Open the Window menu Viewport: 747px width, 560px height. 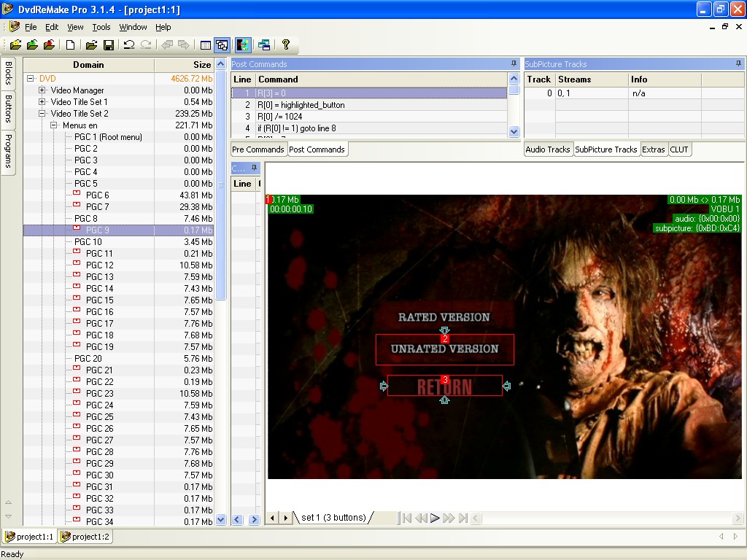[x=133, y=27]
